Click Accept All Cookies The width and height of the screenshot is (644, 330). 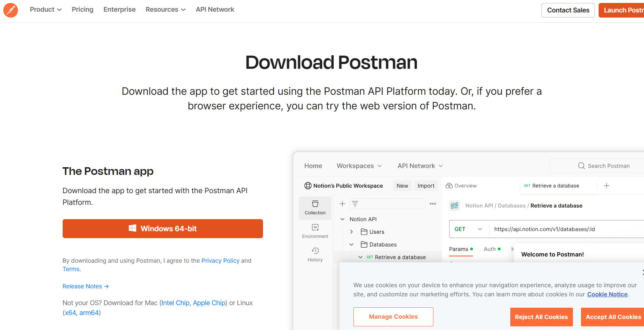pos(613,317)
